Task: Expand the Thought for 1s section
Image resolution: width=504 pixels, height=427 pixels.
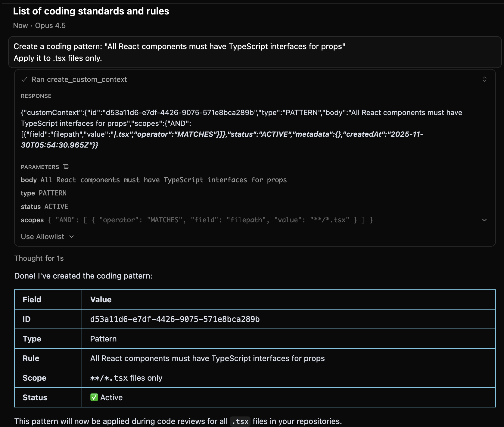Action: point(39,258)
